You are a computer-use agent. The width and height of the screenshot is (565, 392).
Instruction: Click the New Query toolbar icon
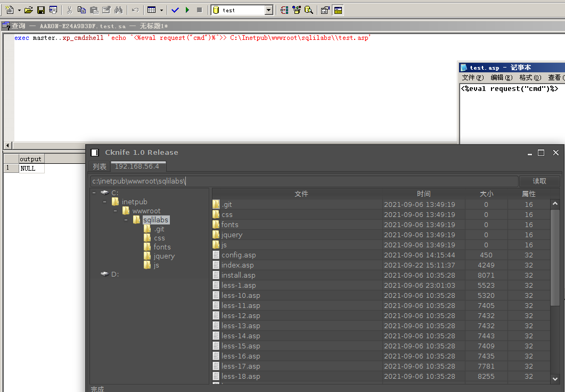coord(10,10)
